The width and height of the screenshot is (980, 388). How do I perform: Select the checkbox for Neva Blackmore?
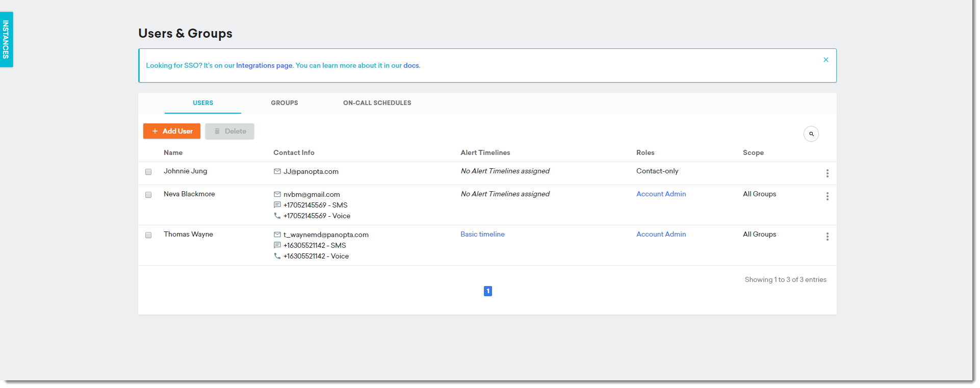148,195
